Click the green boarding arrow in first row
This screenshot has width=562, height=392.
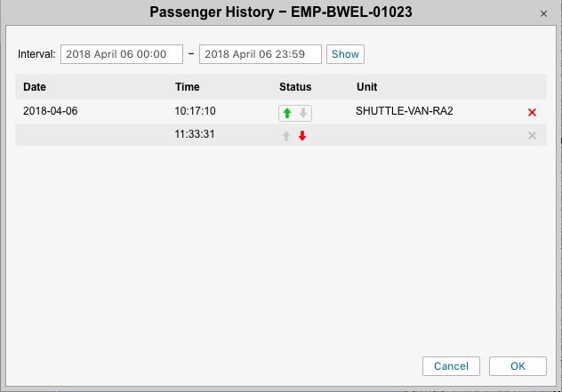[x=287, y=113]
